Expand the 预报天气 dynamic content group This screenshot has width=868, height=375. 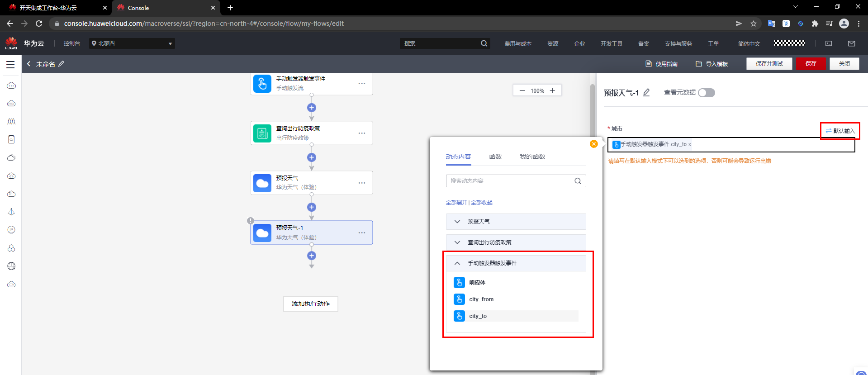tap(516, 222)
